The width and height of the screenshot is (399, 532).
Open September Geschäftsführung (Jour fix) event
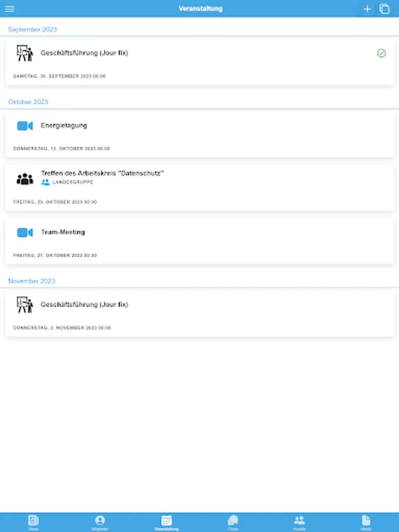point(200,62)
